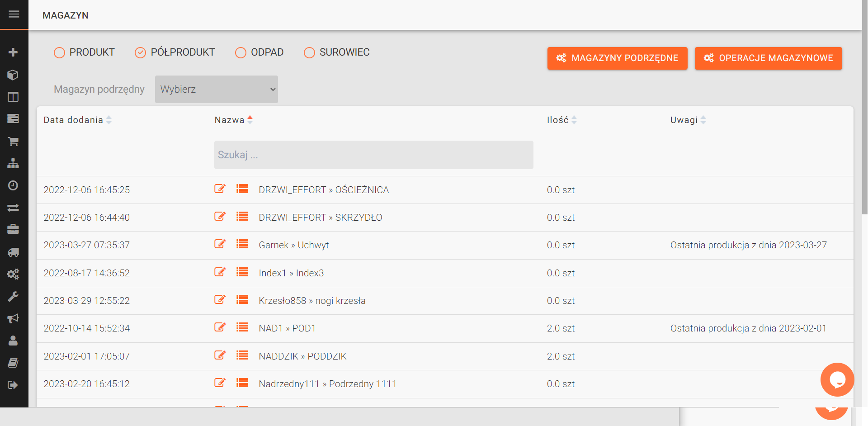This screenshot has height=426, width=868.
Task: Open list details for NAD1 » POD1
Action: (x=242, y=327)
